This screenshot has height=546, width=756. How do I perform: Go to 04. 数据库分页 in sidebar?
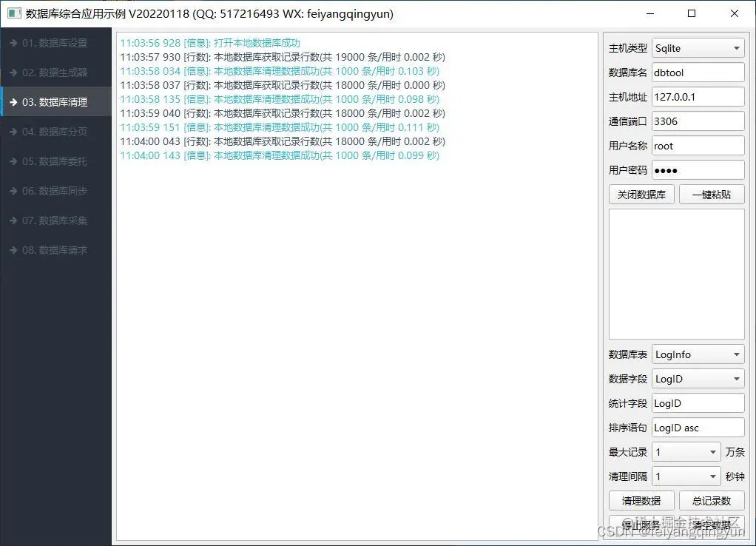tap(55, 132)
